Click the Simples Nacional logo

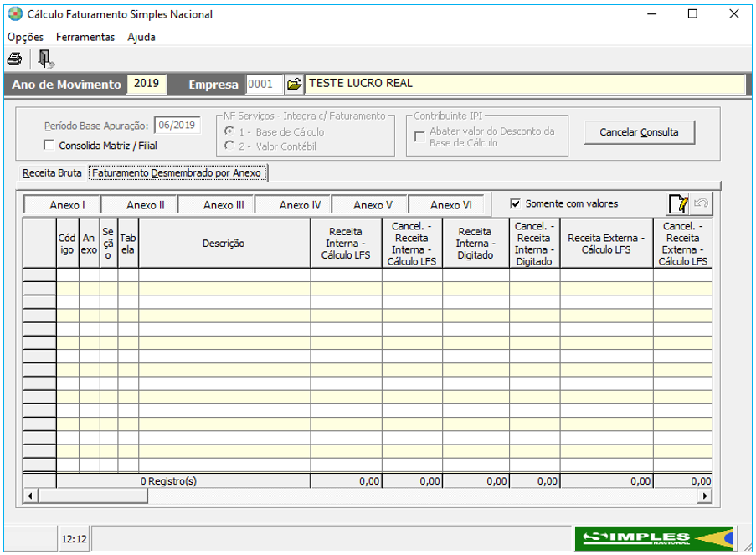point(654,538)
